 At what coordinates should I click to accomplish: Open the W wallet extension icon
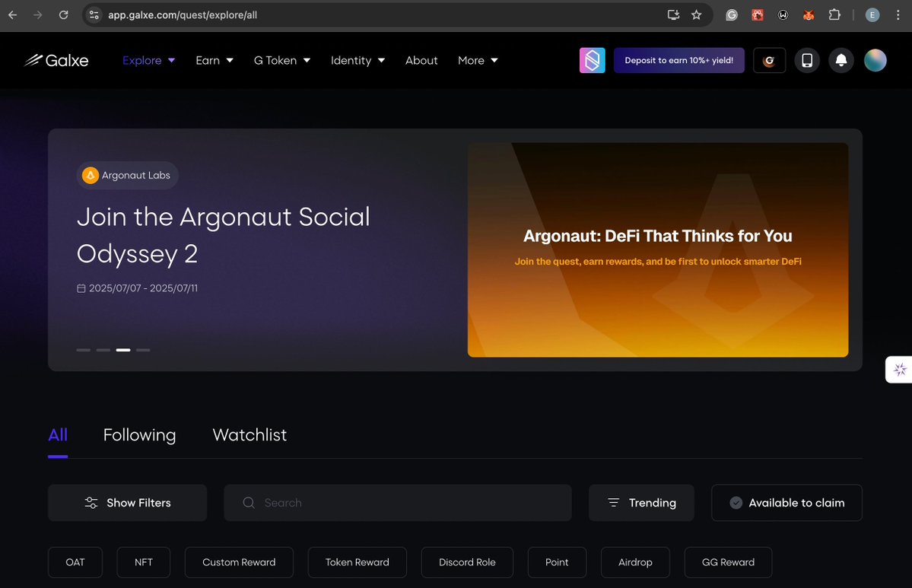[x=783, y=15]
